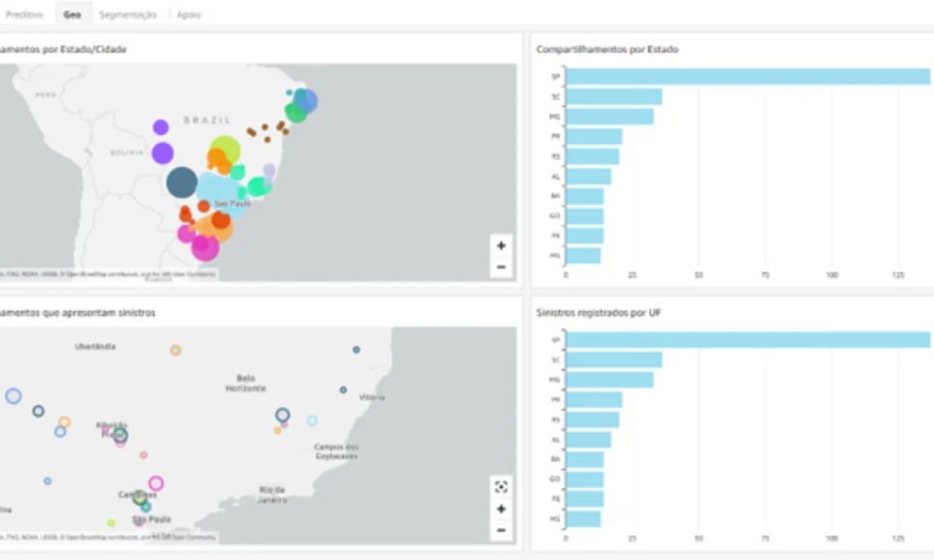The width and height of the screenshot is (934, 560).
Task: Click the large dark slate bubble on Brazil map
Action: (182, 182)
